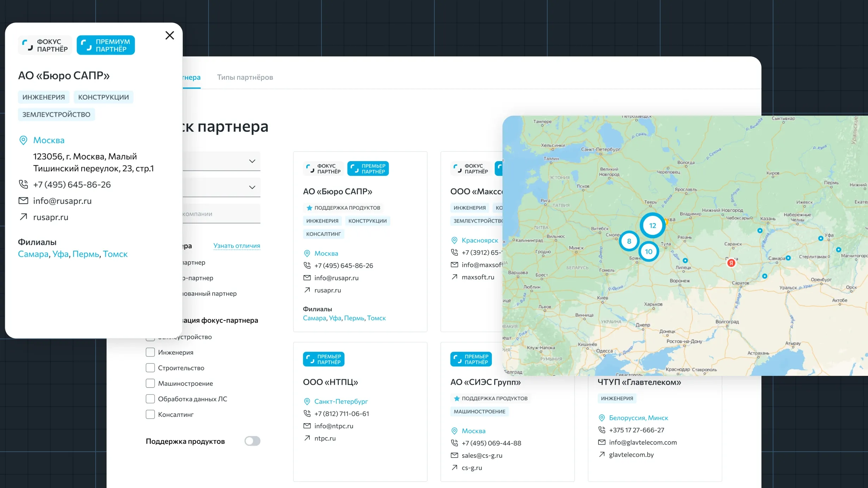Close the АО «Бюро САПР» popup card

point(170,35)
